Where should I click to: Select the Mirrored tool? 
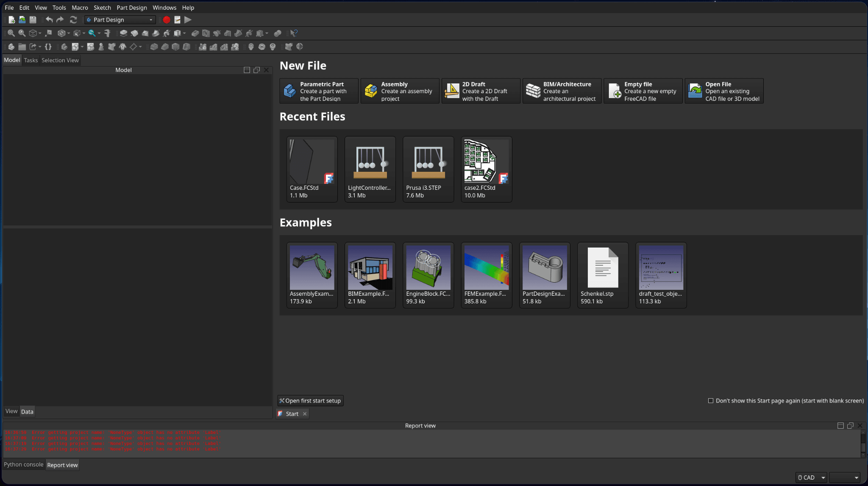[203, 47]
